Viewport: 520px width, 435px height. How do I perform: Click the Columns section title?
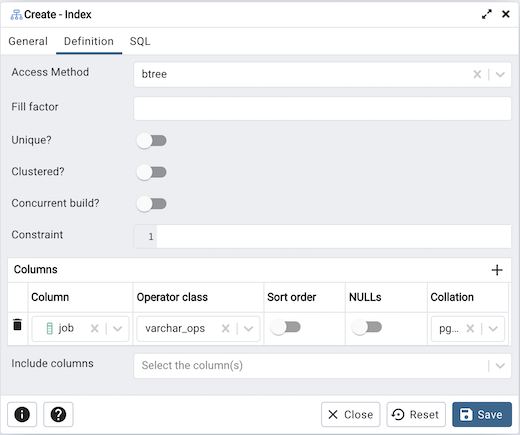pos(36,269)
